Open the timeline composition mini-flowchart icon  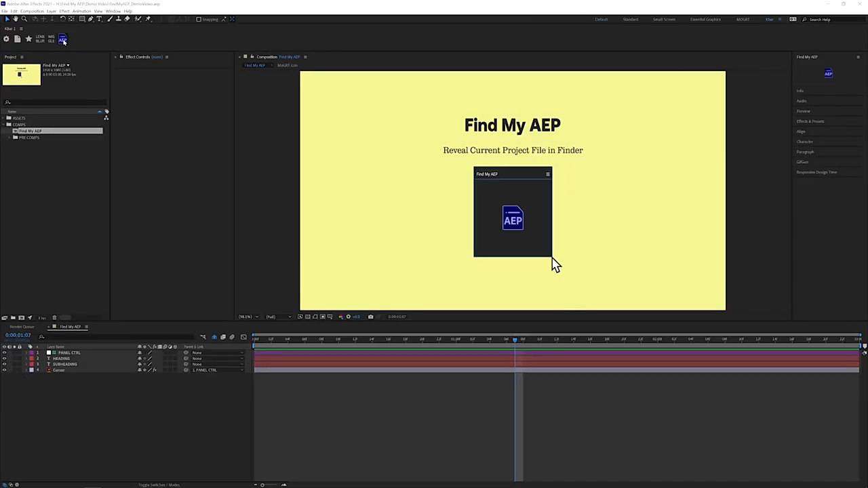203,337
